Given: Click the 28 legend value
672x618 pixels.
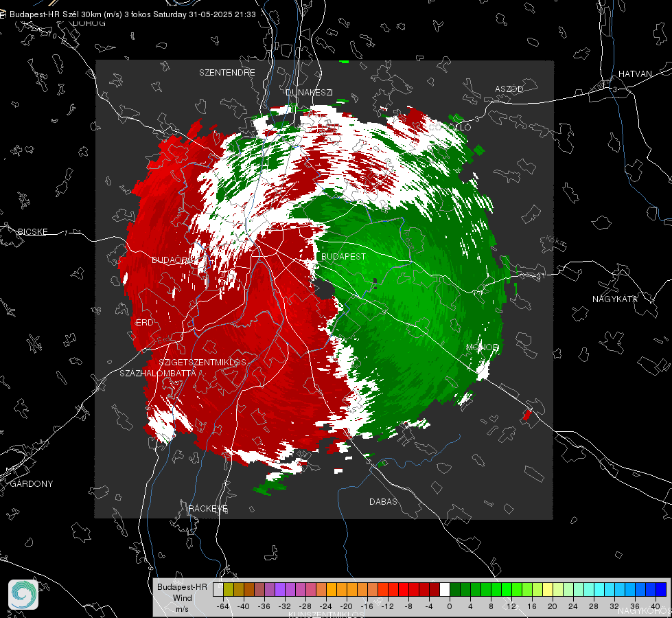Looking at the screenshot, I should (594, 606).
